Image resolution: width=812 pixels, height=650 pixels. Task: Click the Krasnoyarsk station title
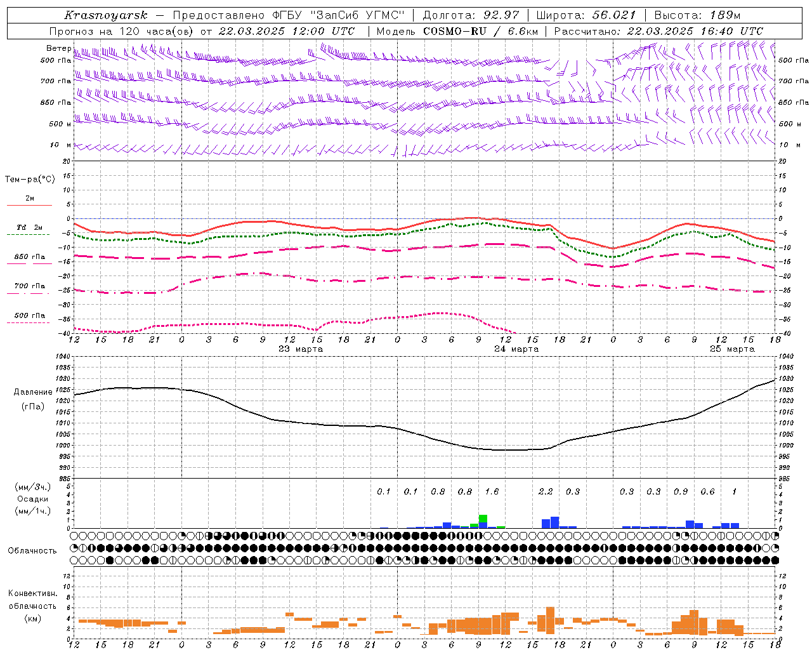[x=106, y=15]
